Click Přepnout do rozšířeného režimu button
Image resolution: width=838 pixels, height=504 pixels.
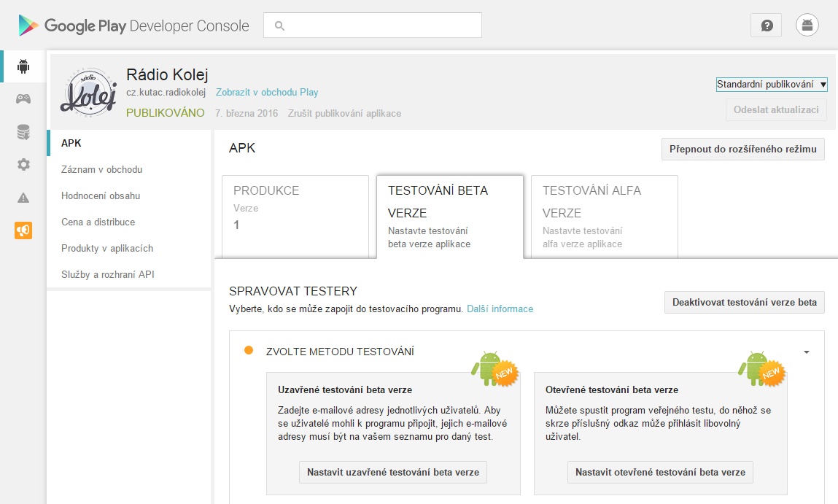pos(743,149)
